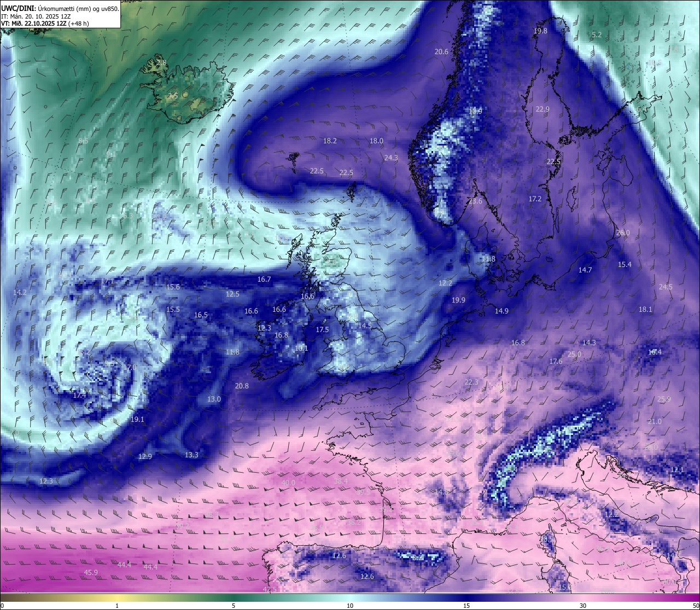Click the 15.5 value in the Atlantic
This screenshot has width=700, height=610.
[173, 309]
